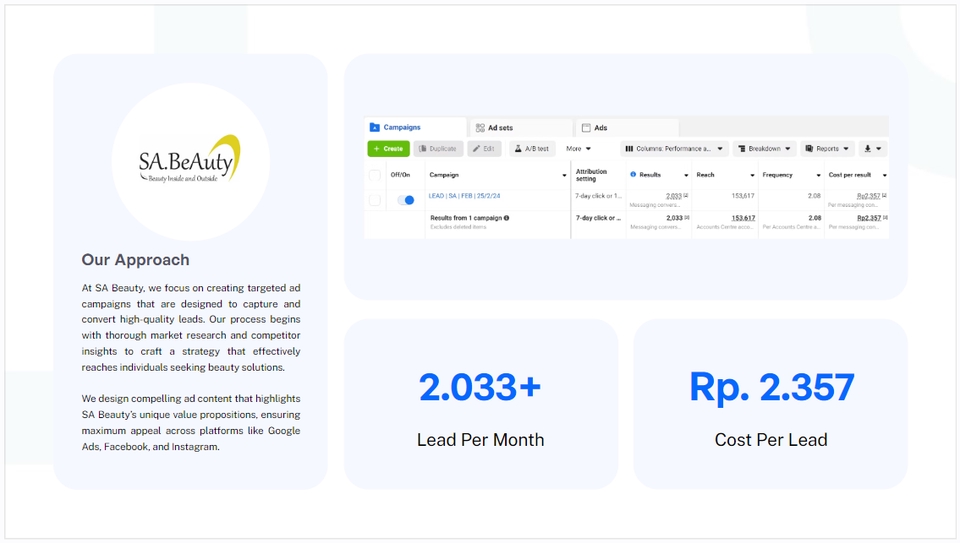Click the 2,033 result in the campaign row
Viewport: 960px width, 543px height.
(x=673, y=196)
